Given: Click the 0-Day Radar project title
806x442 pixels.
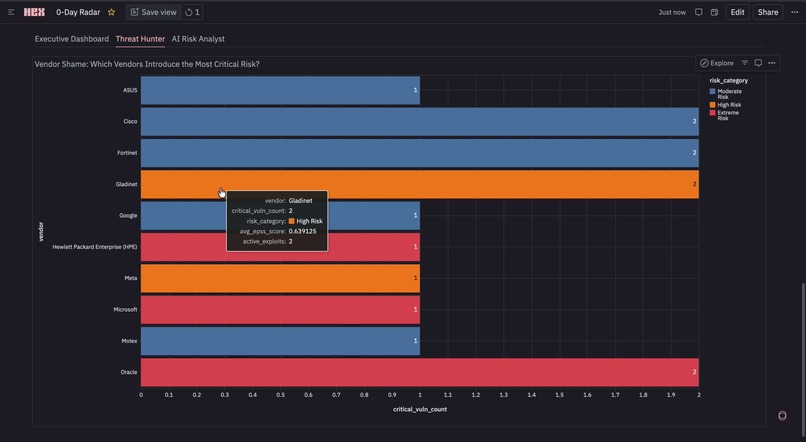Looking at the screenshot, I should (78, 12).
